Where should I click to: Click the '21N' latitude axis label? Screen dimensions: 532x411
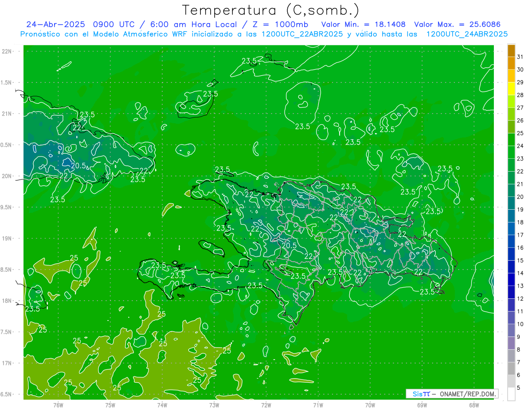[x=7, y=114]
